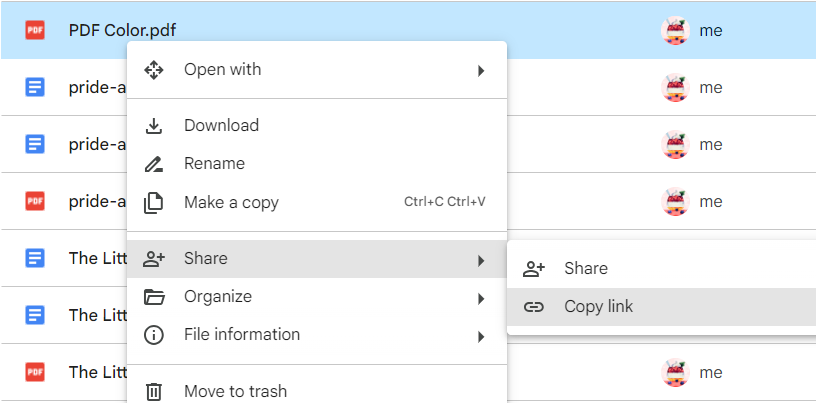Click the File information circle icon
Screen dimensions: 816x403
click(154, 335)
